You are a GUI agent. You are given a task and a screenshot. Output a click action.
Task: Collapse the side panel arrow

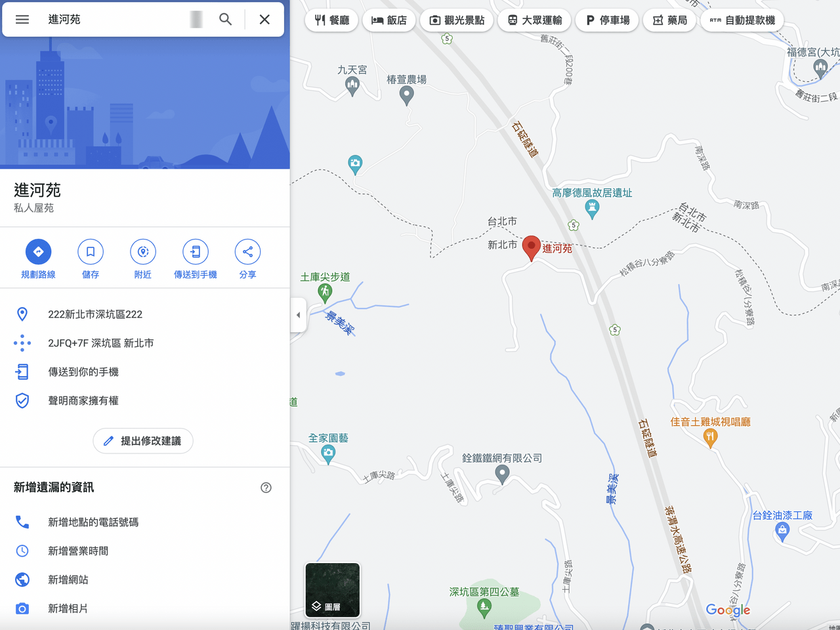pos(298,315)
